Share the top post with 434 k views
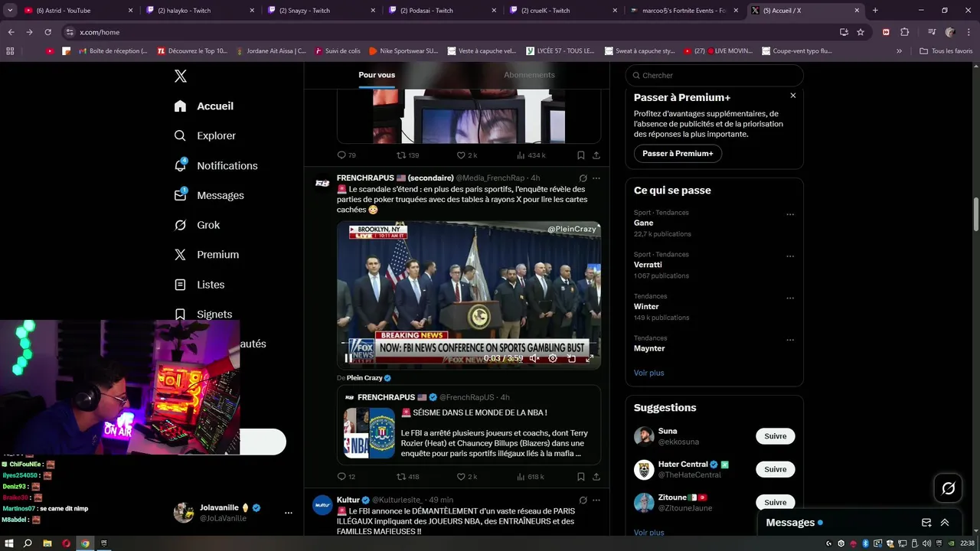Viewport: 980px width, 551px height. coord(596,155)
